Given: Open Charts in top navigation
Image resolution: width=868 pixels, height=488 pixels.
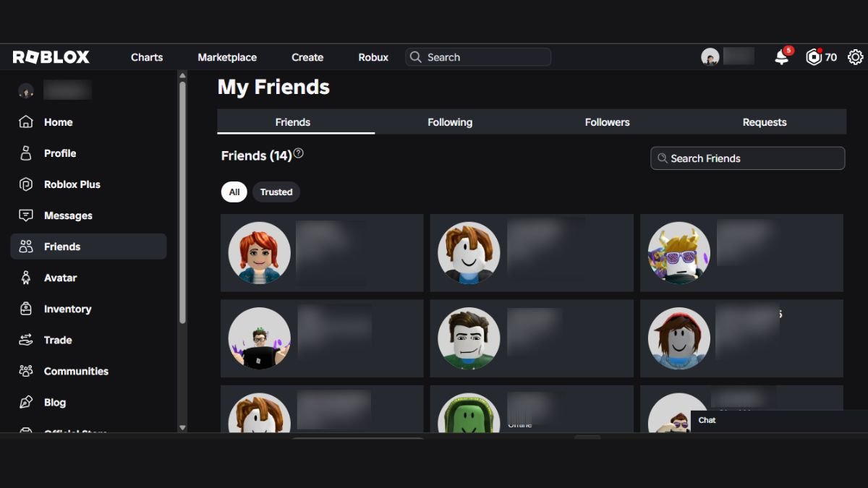Looking at the screenshot, I should (x=147, y=57).
